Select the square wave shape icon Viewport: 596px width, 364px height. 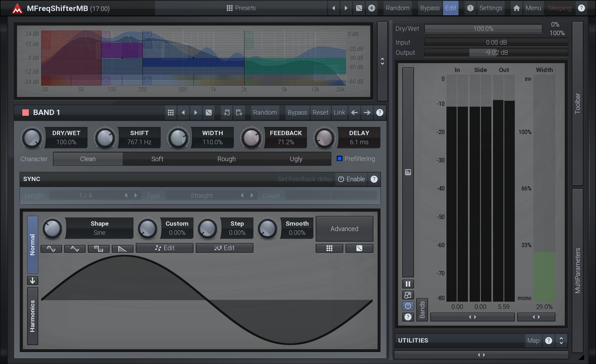pos(98,248)
